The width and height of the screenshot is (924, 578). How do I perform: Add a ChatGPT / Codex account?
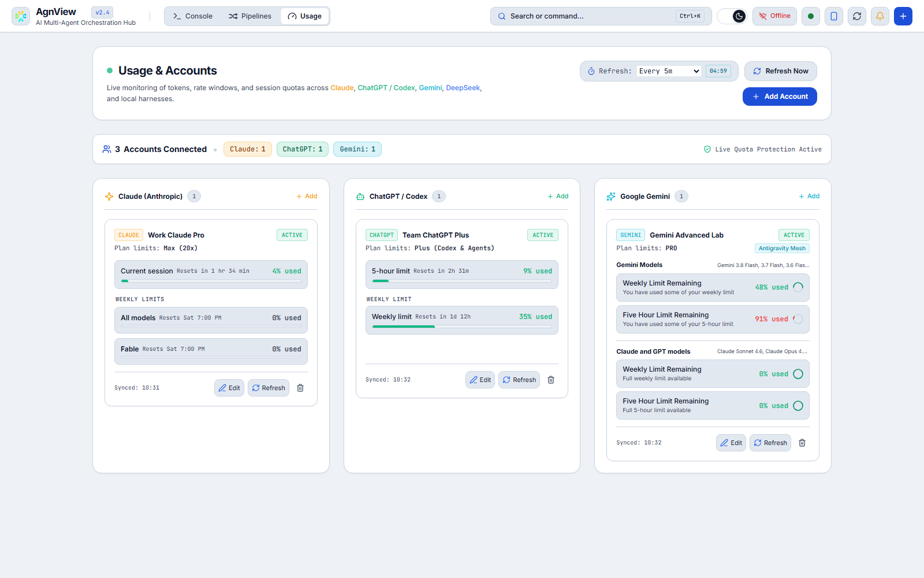tap(558, 197)
